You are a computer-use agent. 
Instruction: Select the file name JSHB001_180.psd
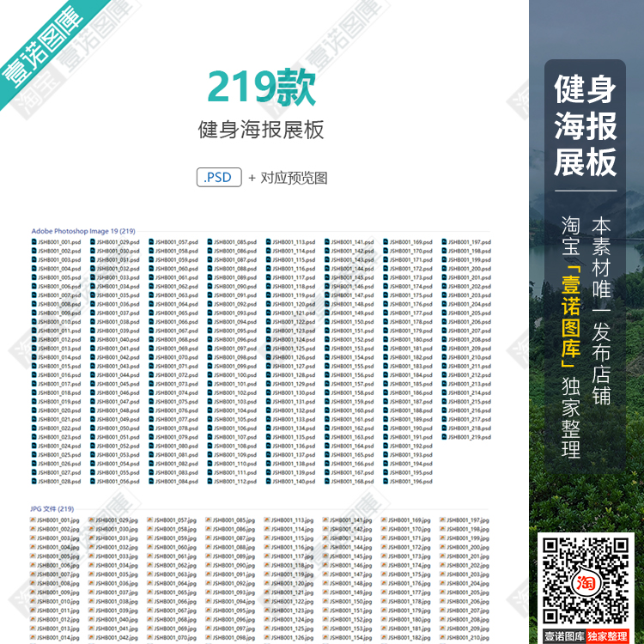point(411,340)
